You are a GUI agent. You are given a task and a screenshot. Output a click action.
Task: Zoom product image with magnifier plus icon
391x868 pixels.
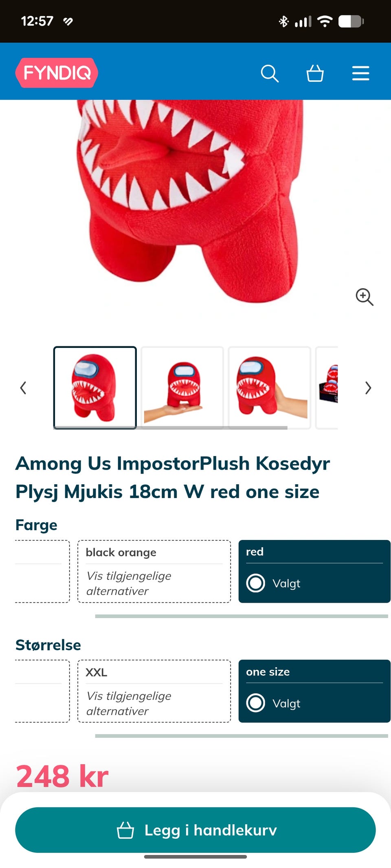coord(364,297)
